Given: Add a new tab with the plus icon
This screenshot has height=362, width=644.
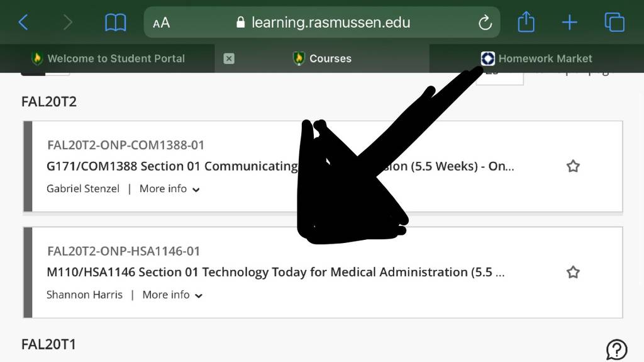Looking at the screenshot, I should [570, 22].
